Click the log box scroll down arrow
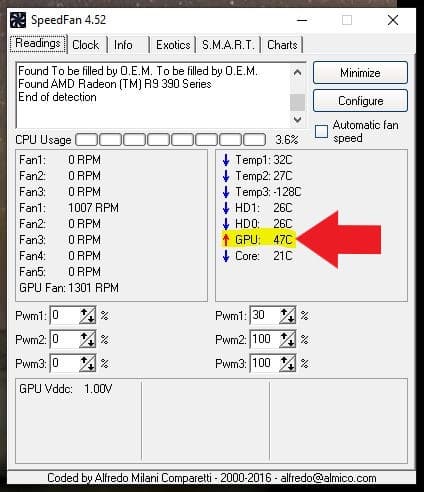 tap(297, 119)
